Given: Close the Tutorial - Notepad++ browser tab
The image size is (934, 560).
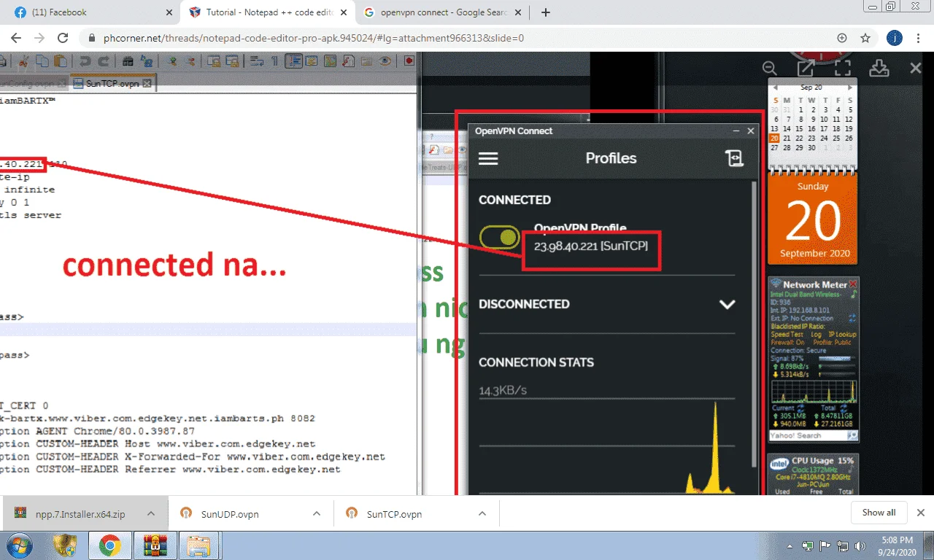Looking at the screenshot, I should 344,12.
